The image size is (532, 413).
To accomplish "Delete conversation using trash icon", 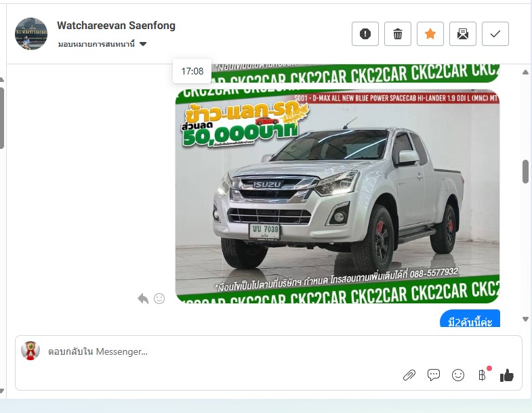I will click(x=398, y=34).
